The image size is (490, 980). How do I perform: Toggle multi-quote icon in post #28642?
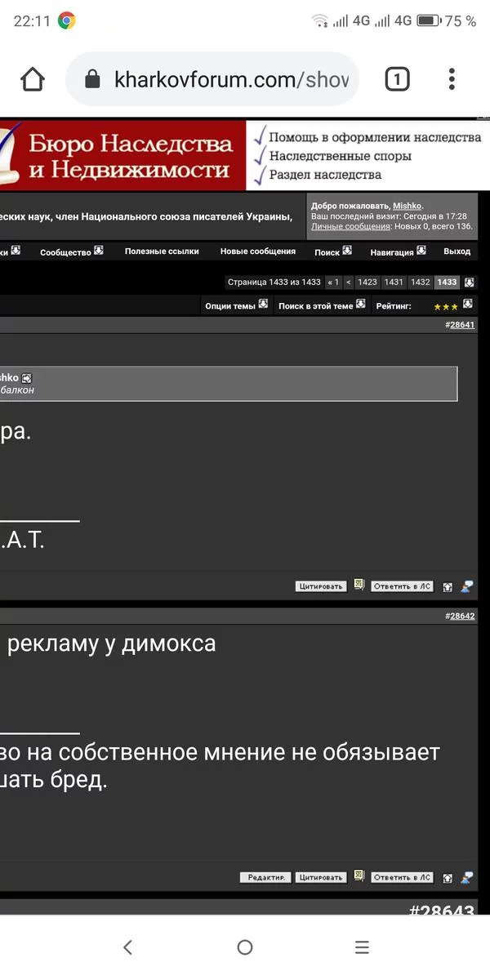(x=359, y=876)
